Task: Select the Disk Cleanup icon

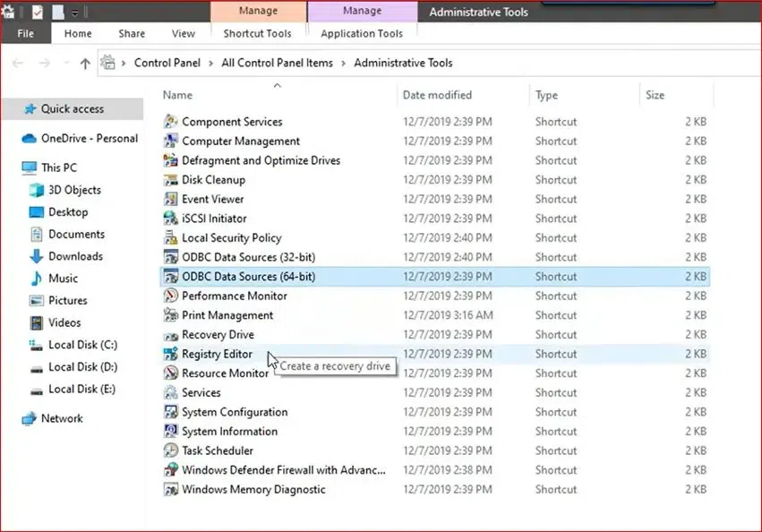Action: [x=170, y=180]
